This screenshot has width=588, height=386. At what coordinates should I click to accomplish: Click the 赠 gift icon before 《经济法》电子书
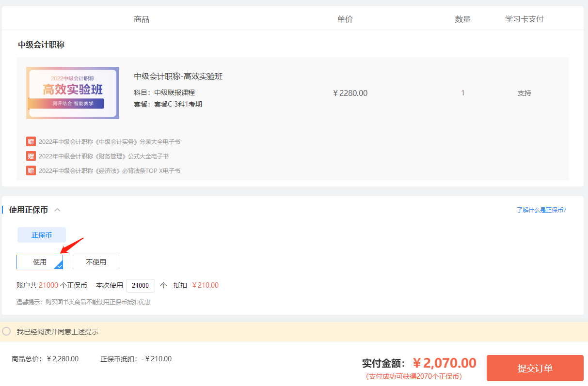pos(31,170)
